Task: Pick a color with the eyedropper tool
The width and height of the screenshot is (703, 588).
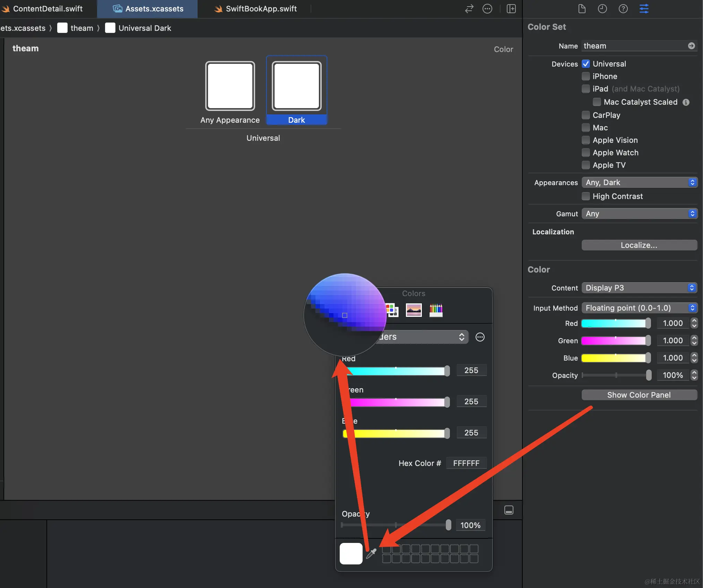Action: click(371, 554)
